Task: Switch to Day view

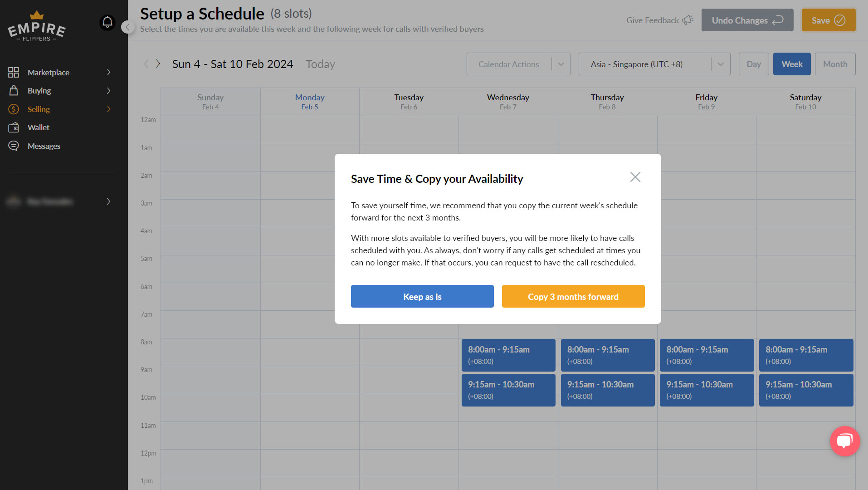Action: pos(753,64)
